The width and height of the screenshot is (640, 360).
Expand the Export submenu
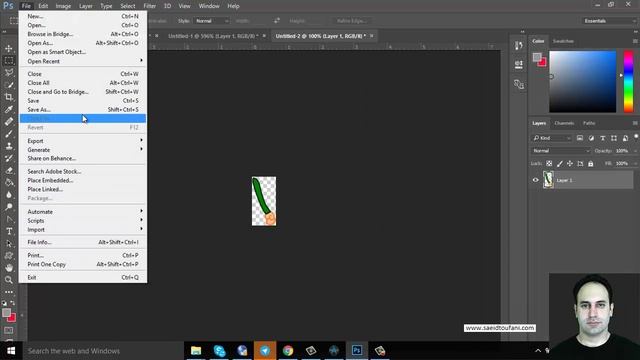pos(82,141)
